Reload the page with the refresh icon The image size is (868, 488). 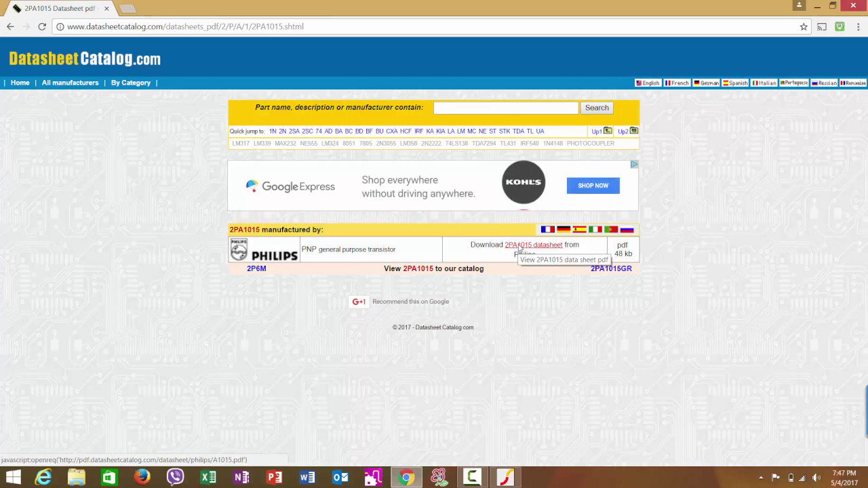[x=42, y=26]
